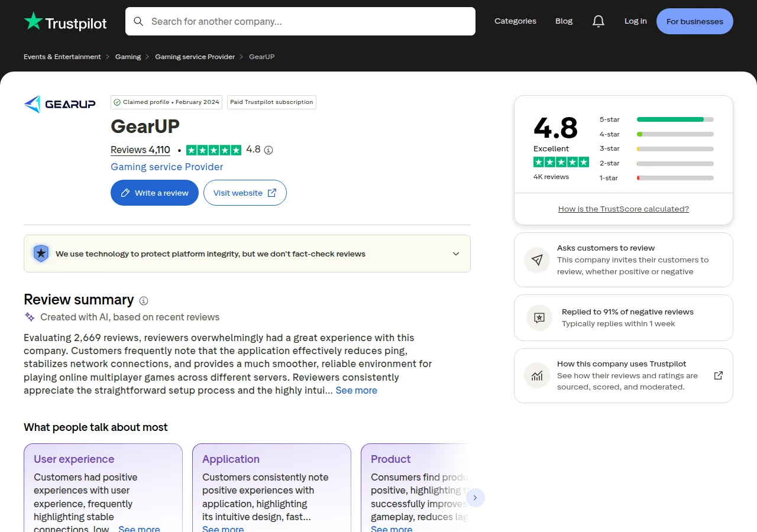Image resolution: width=757 pixels, height=532 pixels.
Task: Click the Application topic heading
Action: point(231,459)
